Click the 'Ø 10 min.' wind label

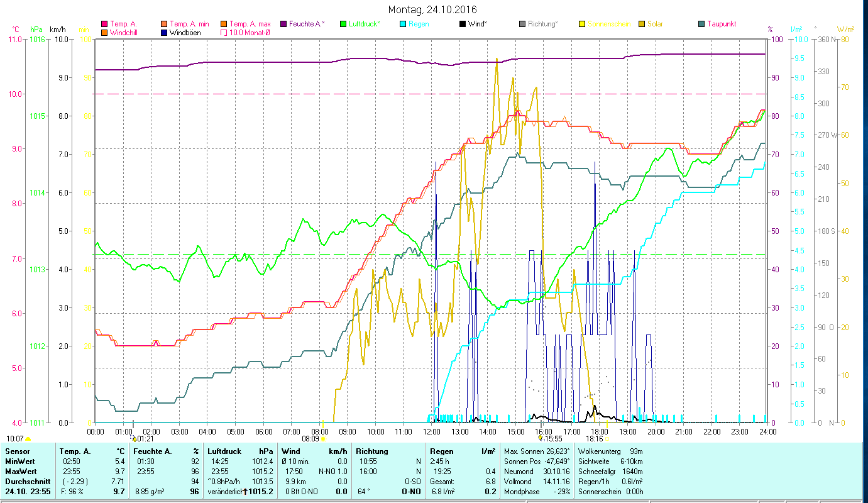tap(297, 462)
